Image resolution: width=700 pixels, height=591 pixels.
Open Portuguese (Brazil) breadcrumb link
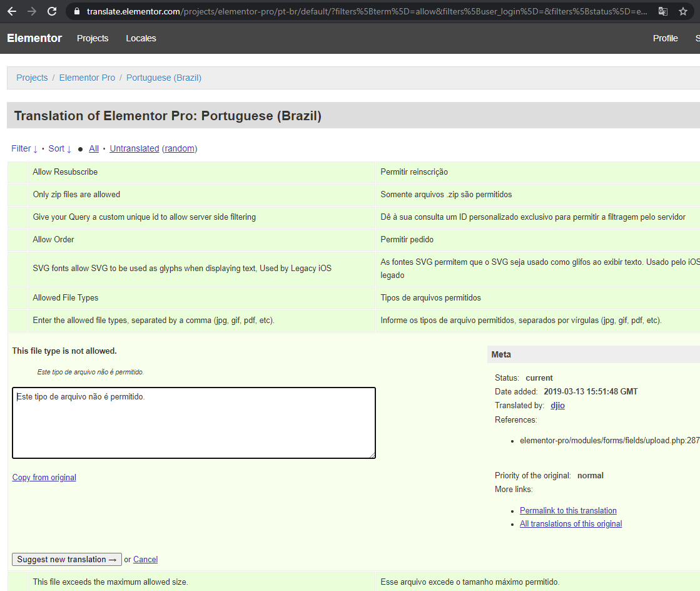click(x=164, y=78)
